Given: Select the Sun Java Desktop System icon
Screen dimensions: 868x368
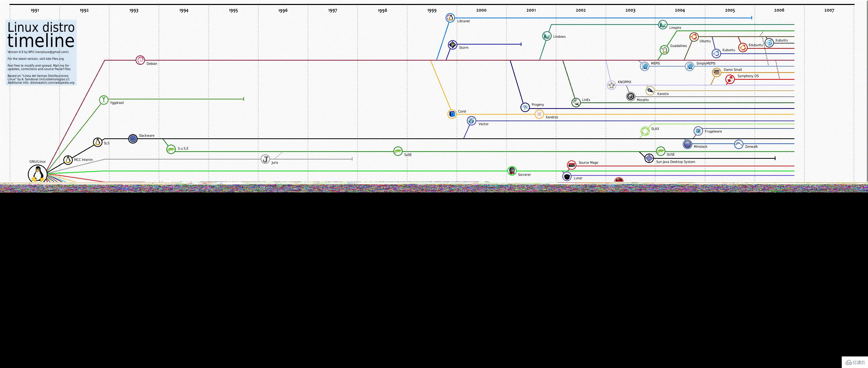Looking at the screenshot, I should 649,158.
